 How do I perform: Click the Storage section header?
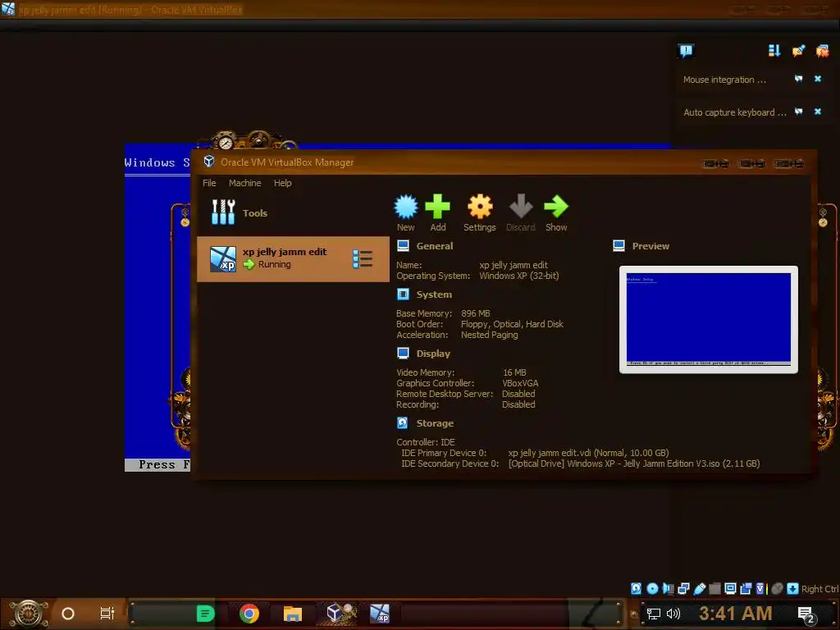(x=435, y=423)
